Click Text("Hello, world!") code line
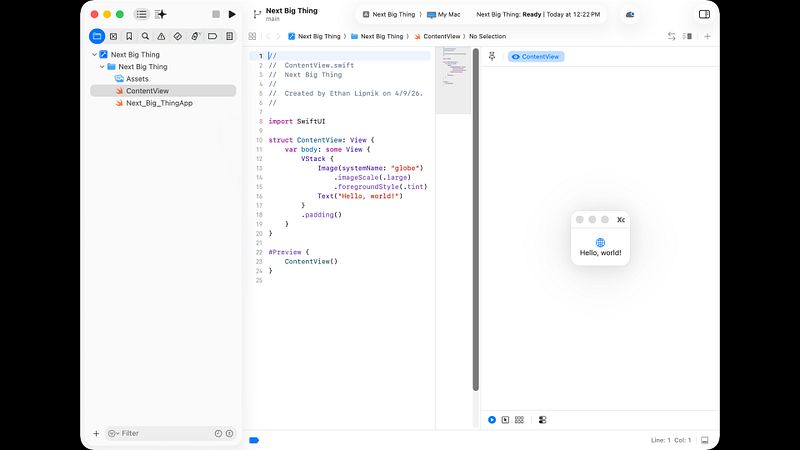The height and width of the screenshot is (450, 800). (360, 196)
